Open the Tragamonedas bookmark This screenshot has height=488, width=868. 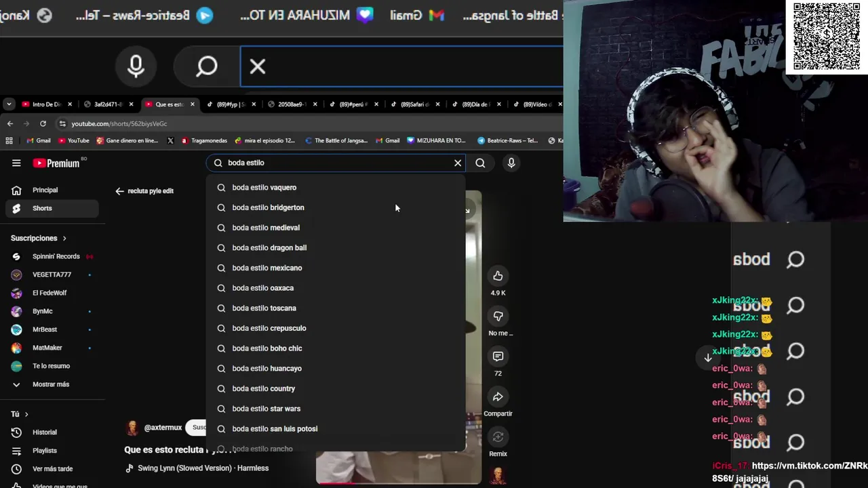204,140
